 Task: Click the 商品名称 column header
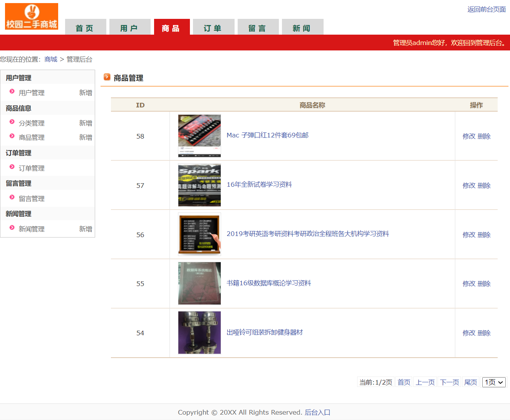(x=312, y=105)
